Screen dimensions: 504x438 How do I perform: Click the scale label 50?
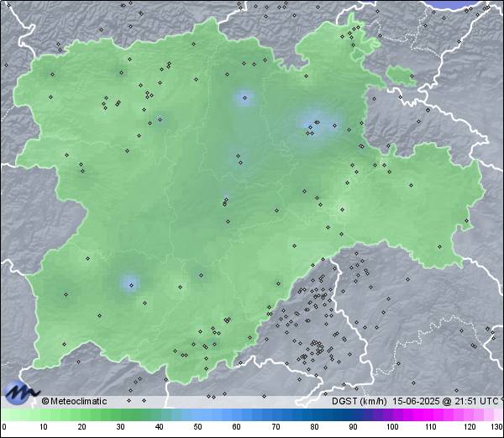(197, 427)
